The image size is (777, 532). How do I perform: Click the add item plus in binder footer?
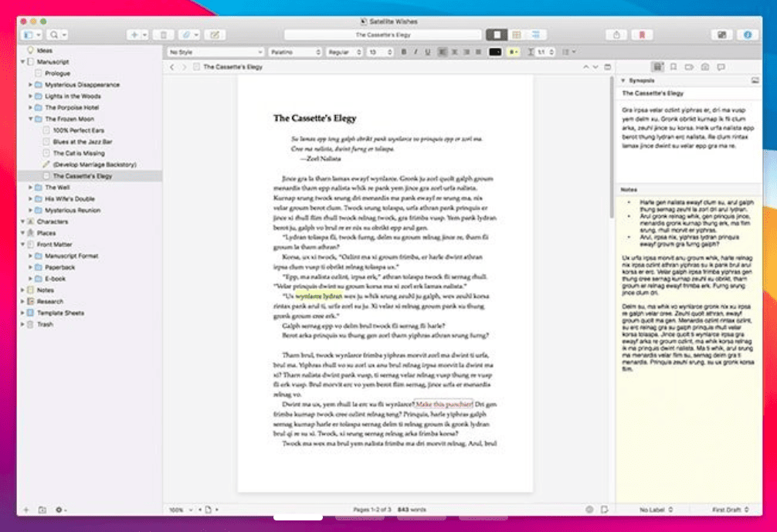(x=26, y=510)
